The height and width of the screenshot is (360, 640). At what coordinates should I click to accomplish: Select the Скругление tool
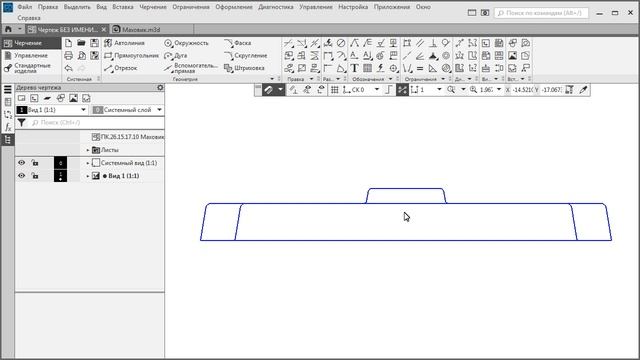point(246,56)
